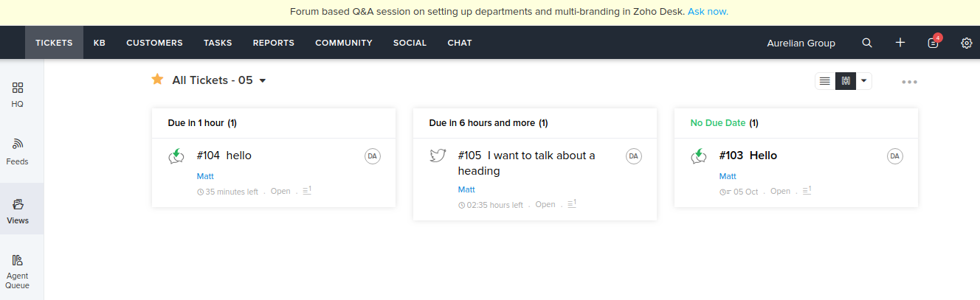The height and width of the screenshot is (300, 980).
Task: Click the Ask now link
Action: click(708, 12)
